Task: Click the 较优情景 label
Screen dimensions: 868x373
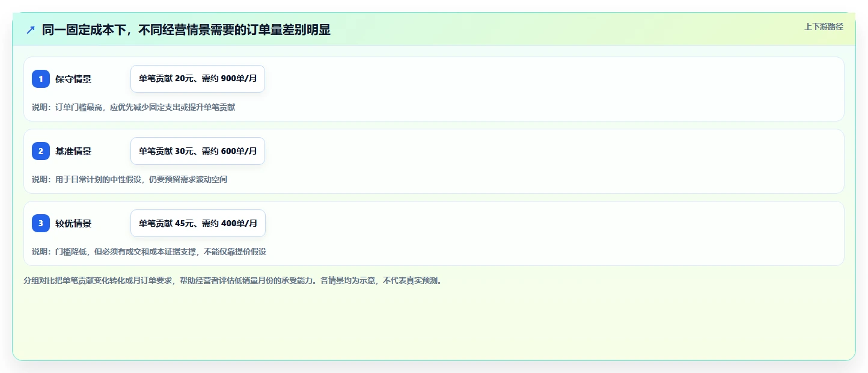Action: 73,223
